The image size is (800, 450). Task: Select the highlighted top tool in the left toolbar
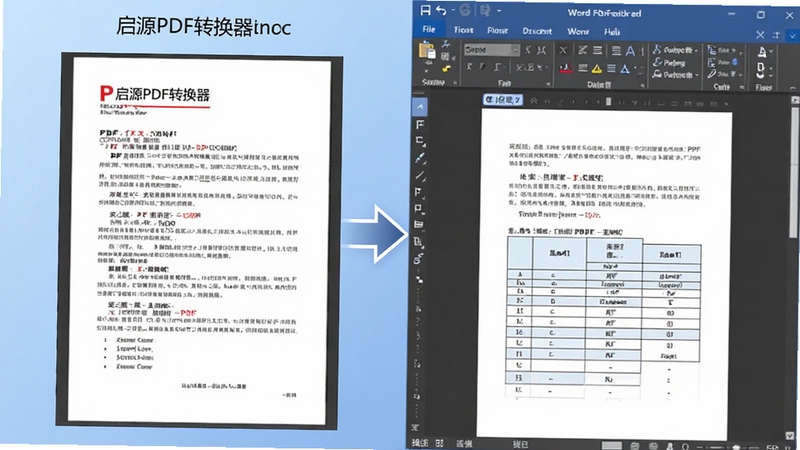click(419, 107)
